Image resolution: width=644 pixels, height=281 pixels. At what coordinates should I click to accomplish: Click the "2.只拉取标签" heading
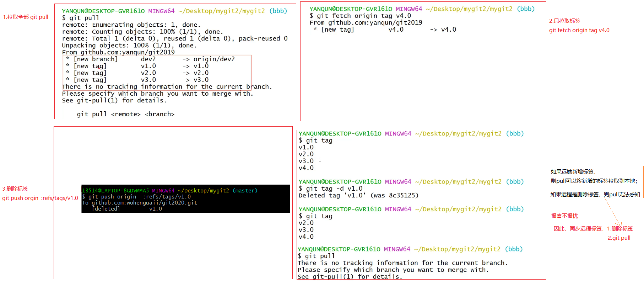point(564,21)
